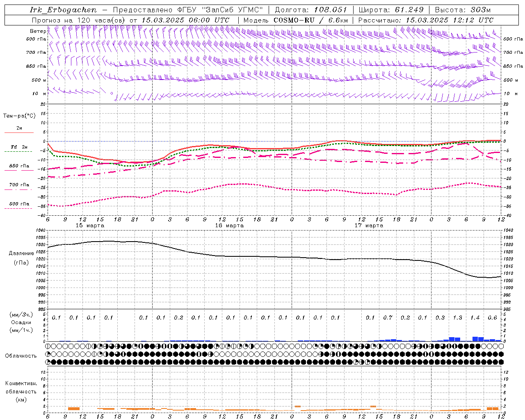Click the 'Осадки' precipitation label

click(x=21, y=322)
